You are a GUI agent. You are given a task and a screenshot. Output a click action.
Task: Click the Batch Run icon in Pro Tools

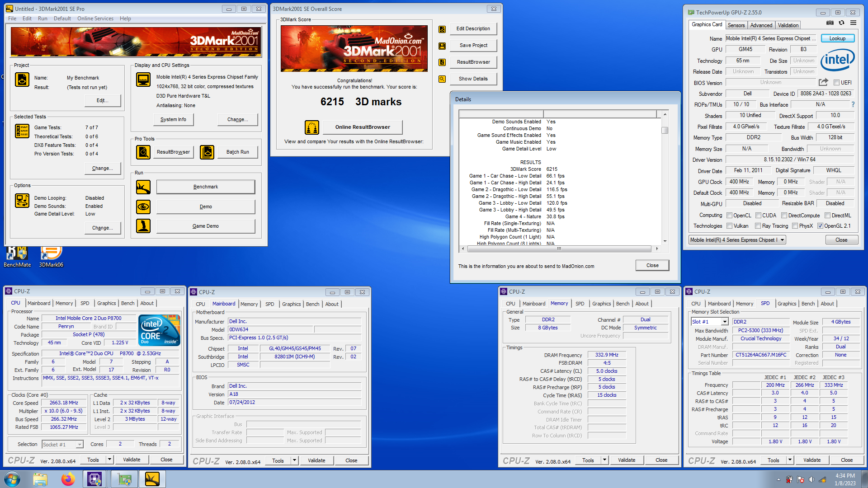pyautogui.click(x=207, y=152)
